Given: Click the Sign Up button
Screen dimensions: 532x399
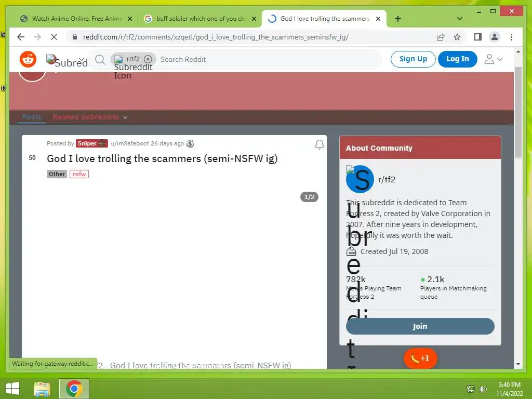Looking at the screenshot, I should tap(413, 59).
